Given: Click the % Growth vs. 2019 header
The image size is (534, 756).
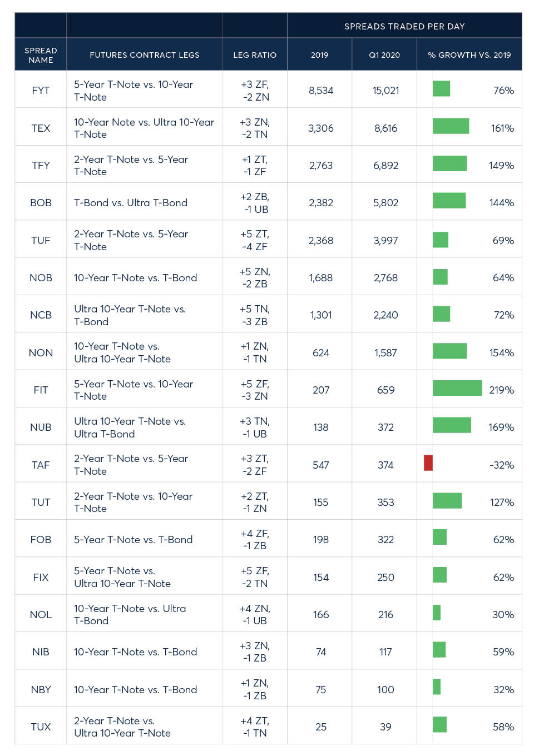Looking at the screenshot, I should coord(469,55).
